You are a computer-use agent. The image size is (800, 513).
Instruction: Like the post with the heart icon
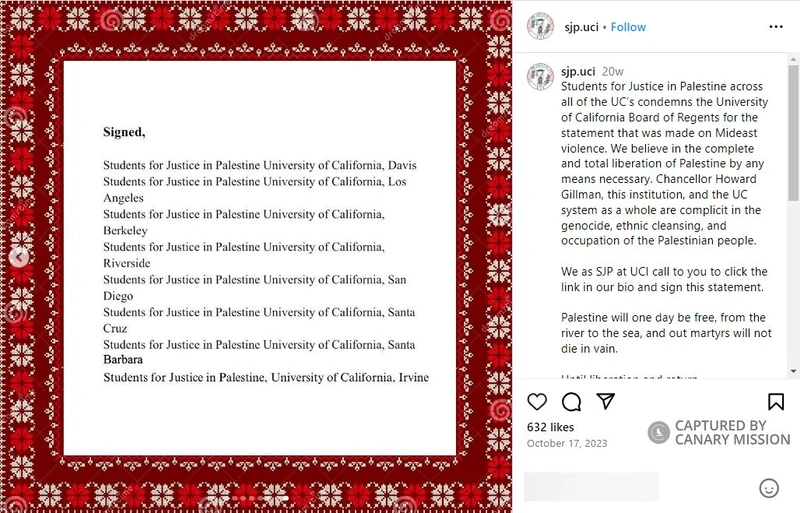pyautogui.click(x=537, y=402)
